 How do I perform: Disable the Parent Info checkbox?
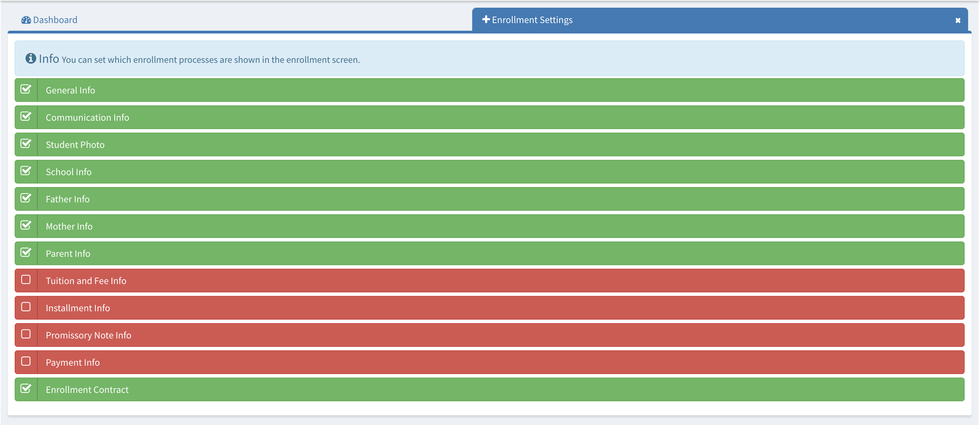[x=26, y=253]
